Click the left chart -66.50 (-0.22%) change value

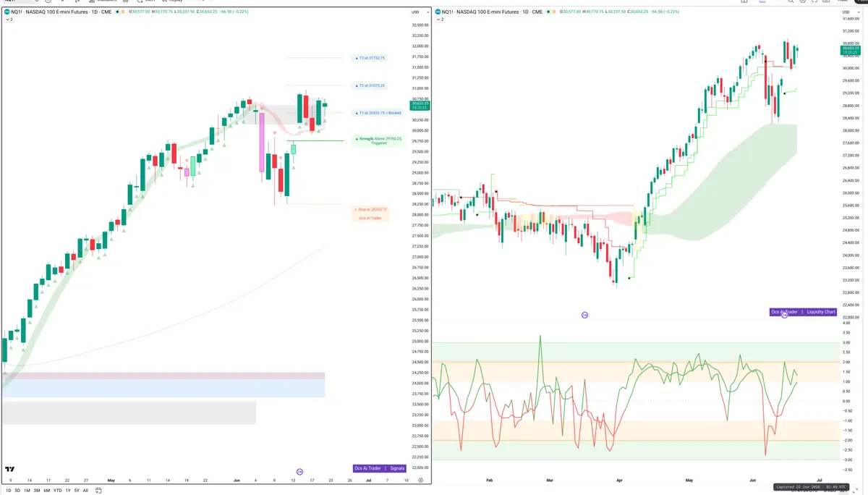233,12
